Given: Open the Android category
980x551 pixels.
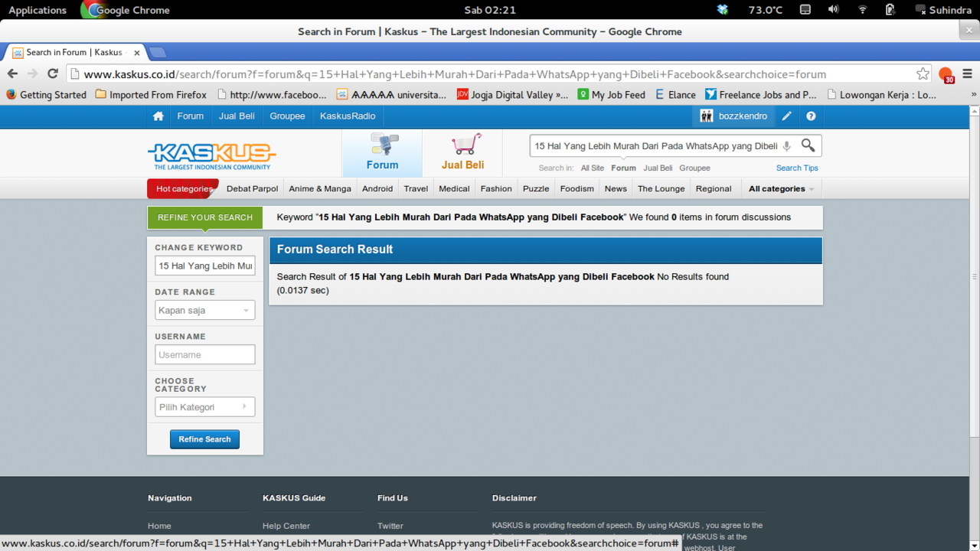Looking at the screenshot, I should click(377, 189).
